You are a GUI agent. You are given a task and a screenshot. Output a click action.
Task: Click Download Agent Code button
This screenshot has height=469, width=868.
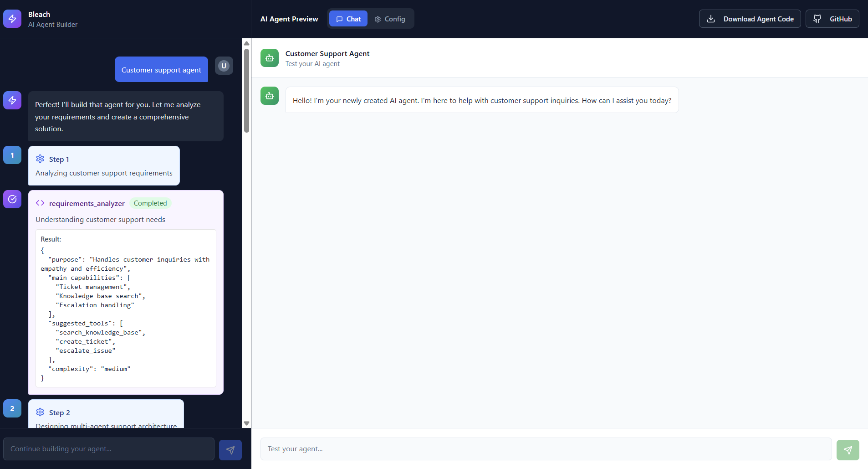(750, 19)
